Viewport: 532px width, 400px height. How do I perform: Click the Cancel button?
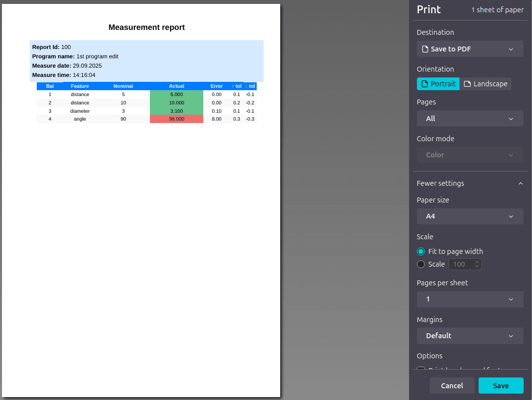tap(452, 385)
